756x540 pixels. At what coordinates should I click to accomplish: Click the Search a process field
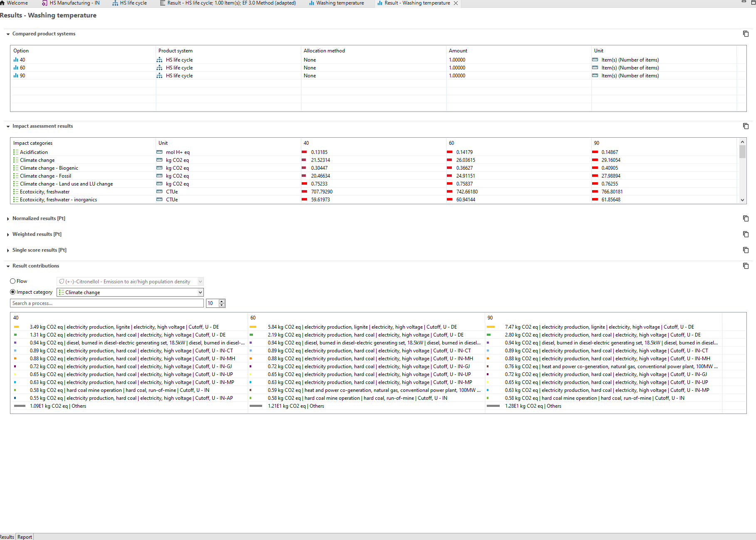[x=107, y=303]
